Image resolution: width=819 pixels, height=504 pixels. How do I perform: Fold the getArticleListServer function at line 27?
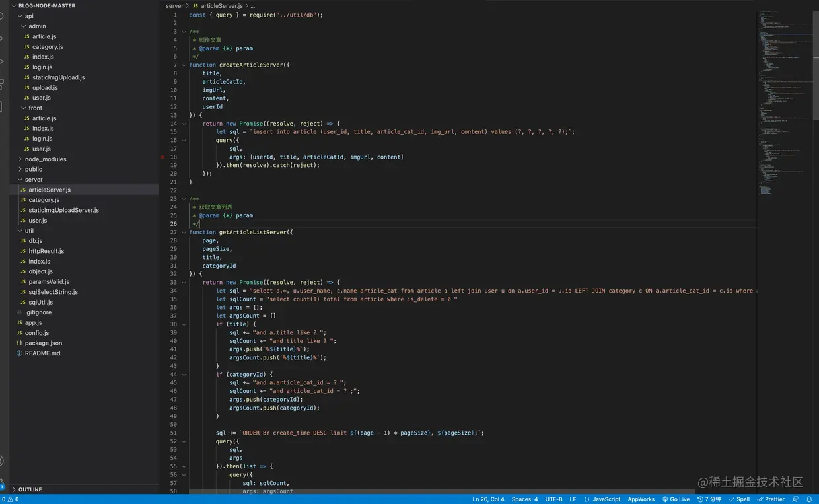coord(184,233)
